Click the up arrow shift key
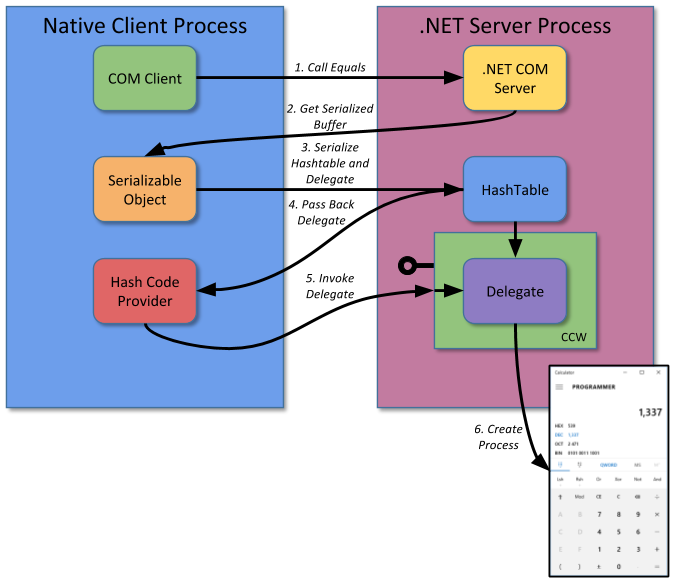The height and width of the screenshot is (584, 678). 561,495
